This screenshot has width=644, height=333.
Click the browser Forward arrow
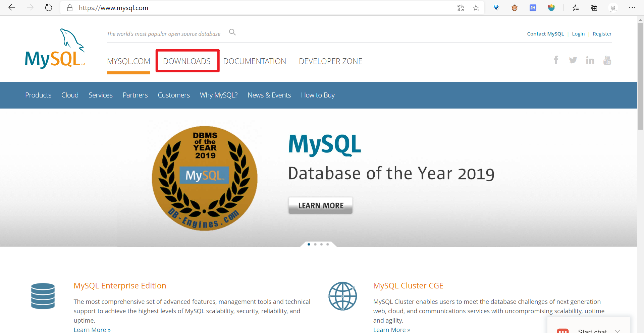point(30,8)
